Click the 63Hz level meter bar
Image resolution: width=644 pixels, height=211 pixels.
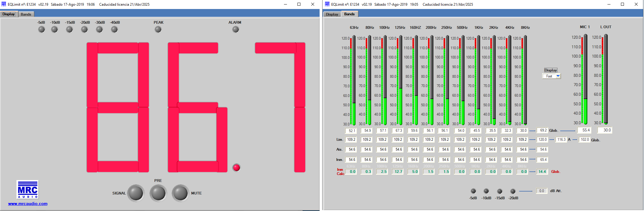354,80
